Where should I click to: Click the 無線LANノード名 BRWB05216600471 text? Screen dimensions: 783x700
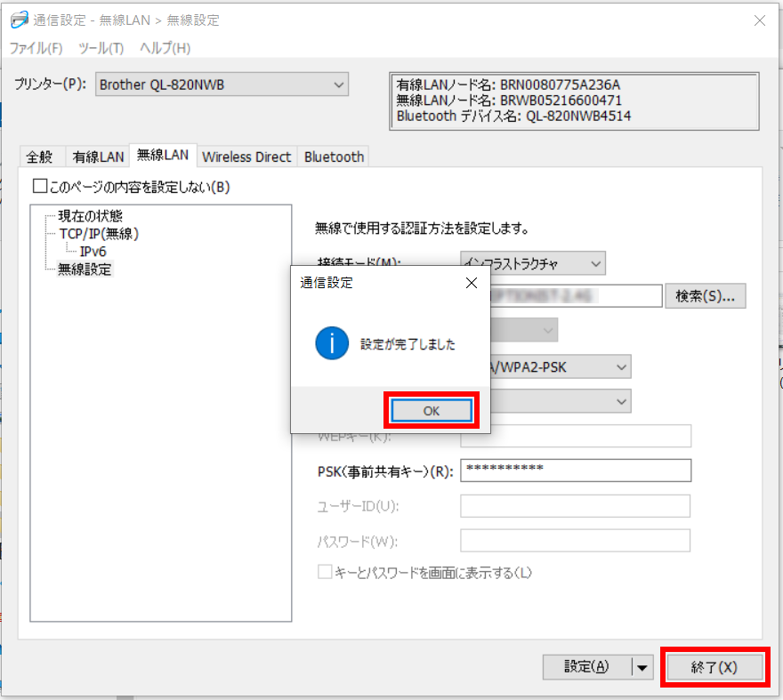click(x=509, y=101)
